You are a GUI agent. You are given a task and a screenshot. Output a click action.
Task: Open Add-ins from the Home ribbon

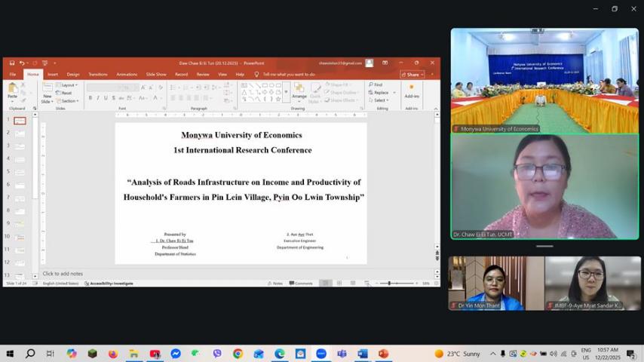(412, 90)
